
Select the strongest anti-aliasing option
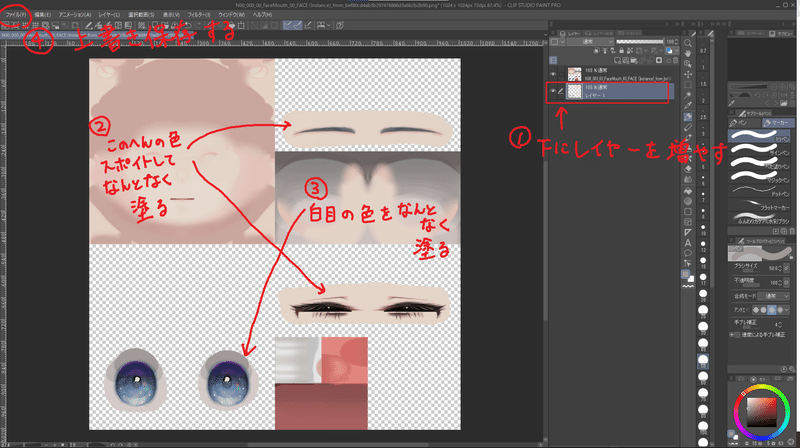pyautogui.click(x=780, y=310)
